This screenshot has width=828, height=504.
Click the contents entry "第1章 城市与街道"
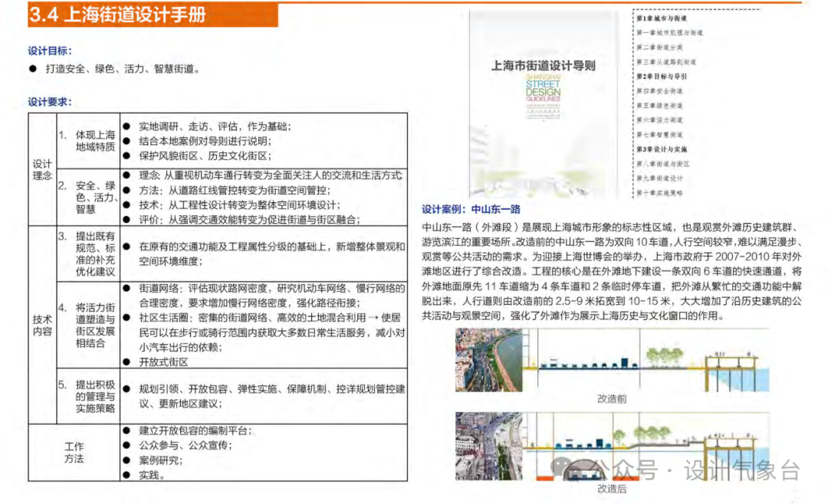(x=662, y=18)
